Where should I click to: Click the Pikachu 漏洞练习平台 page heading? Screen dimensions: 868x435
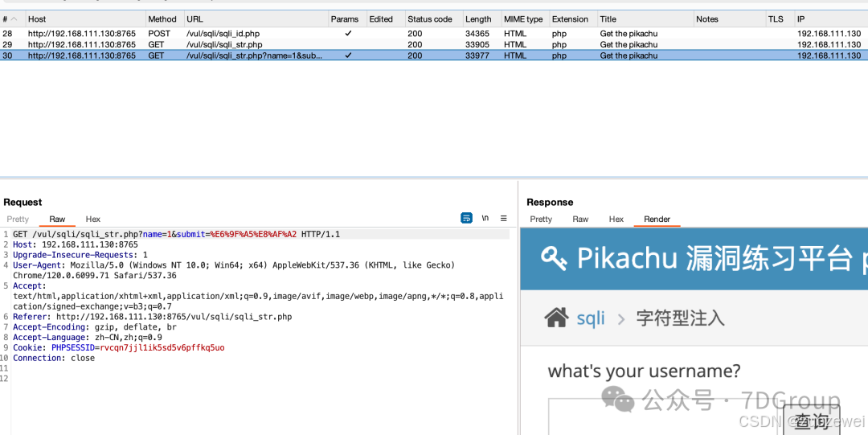(714, 258)
